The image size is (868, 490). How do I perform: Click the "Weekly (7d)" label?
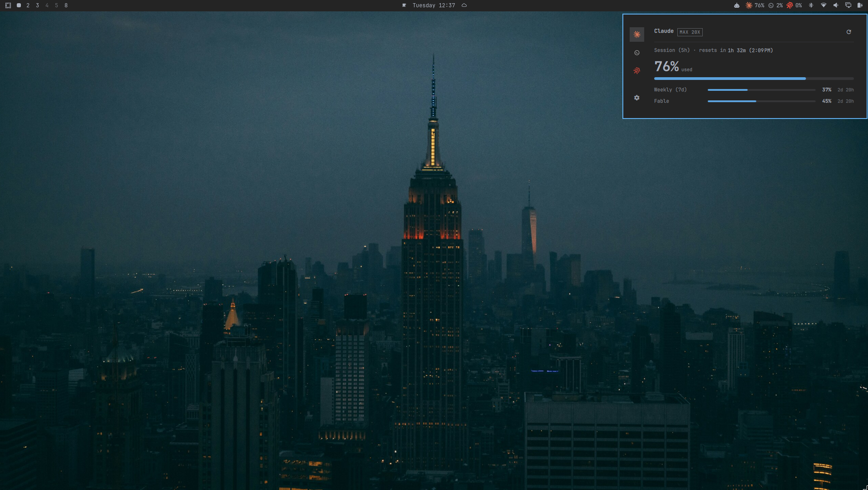coord(671,90)
